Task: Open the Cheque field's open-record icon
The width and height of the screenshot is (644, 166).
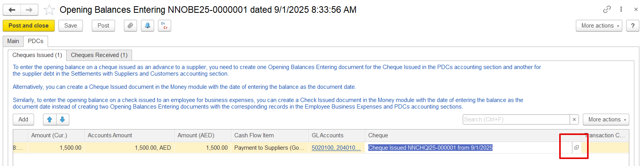Action: point(577,148)
